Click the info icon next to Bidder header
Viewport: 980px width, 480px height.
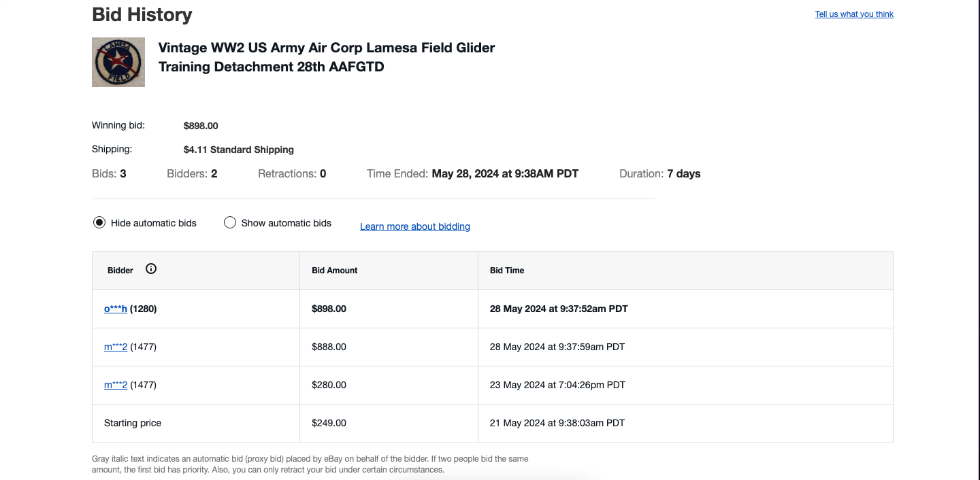pos(150,269)
